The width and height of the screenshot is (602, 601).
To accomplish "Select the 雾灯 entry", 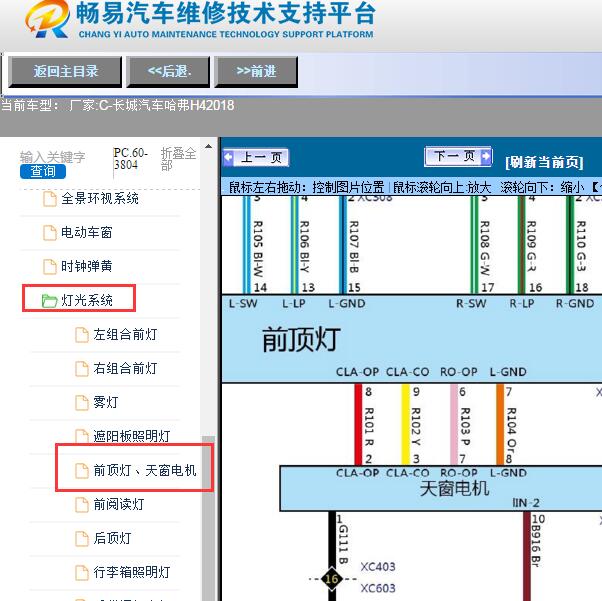I will pyautogui.click(x=106, y=402).
